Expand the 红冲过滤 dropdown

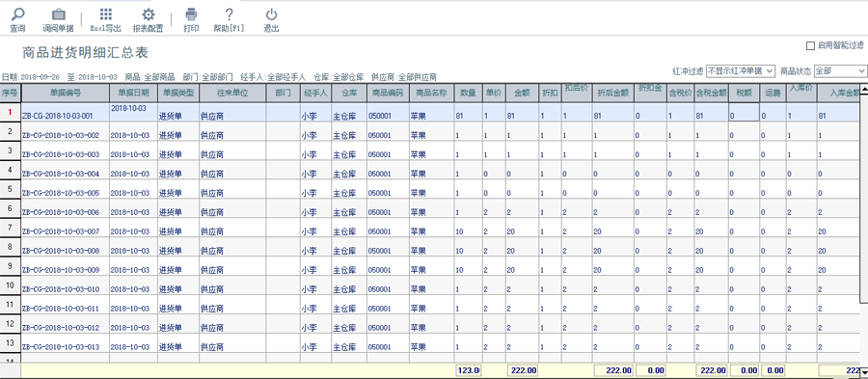741,70
